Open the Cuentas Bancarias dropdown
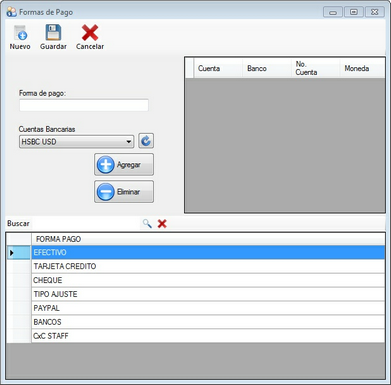Viewport: 391px width, 385px height. (76, 141)
